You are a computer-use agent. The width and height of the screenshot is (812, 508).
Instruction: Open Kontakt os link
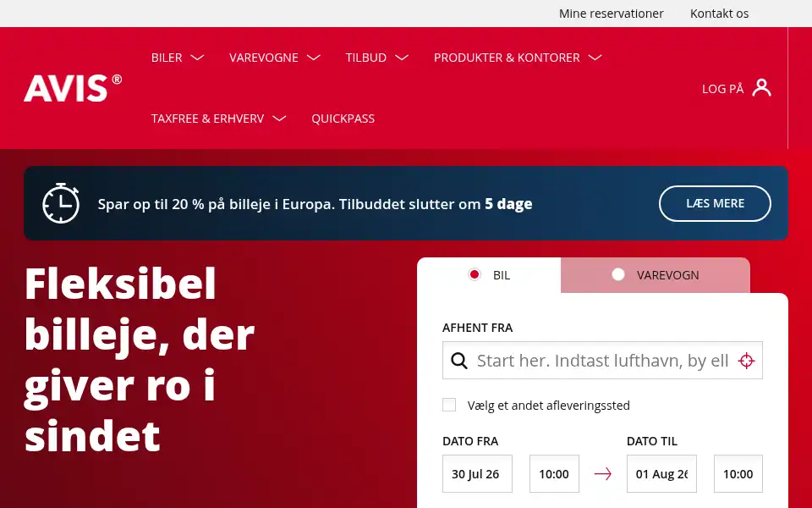(719, 14)
